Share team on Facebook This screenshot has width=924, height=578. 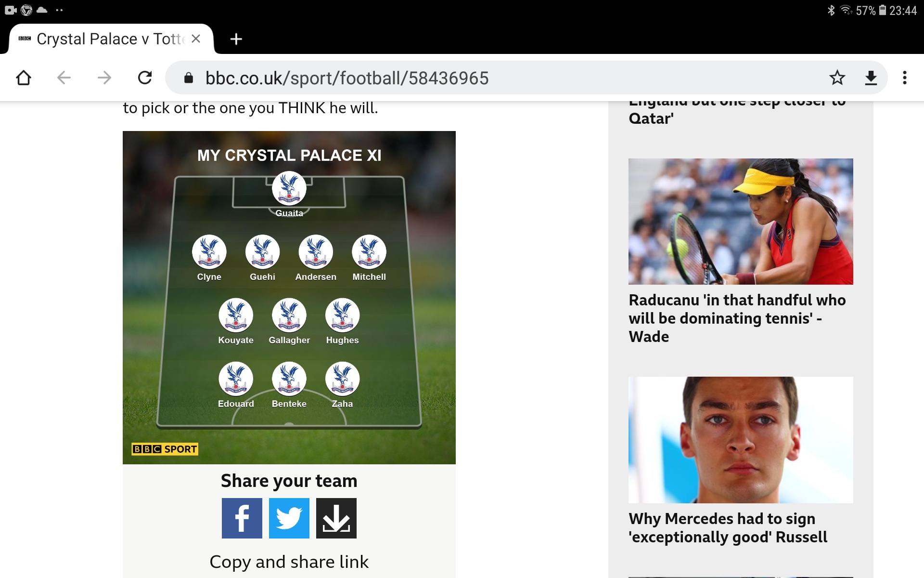pos(242,518)
